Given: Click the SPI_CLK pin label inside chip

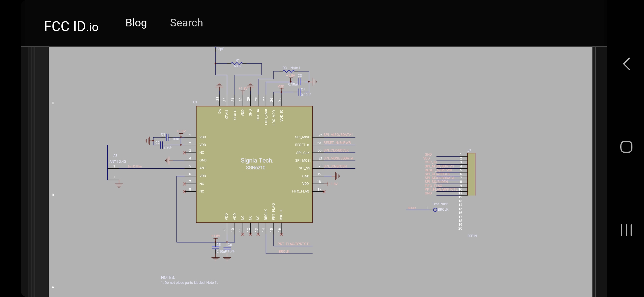Looking at the screenshot, I should [x=303, y=153].
